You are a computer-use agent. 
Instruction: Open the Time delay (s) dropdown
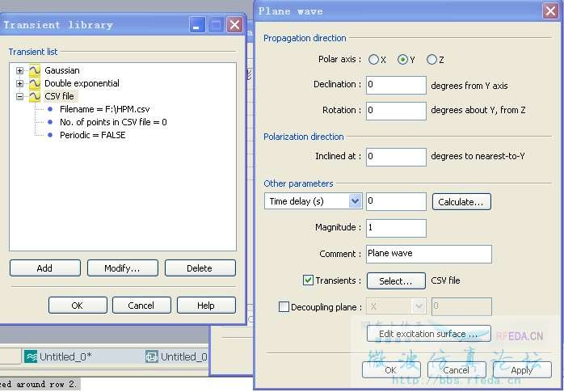[x=355, y=201]
